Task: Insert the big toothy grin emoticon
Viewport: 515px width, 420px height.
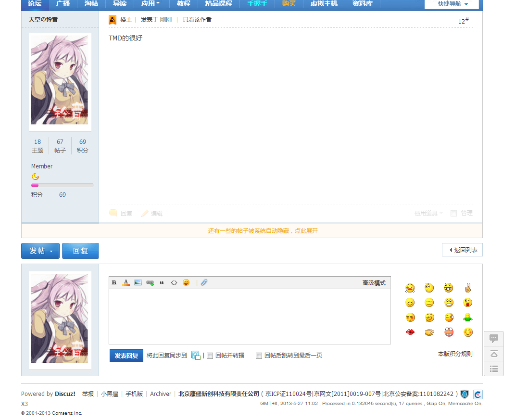Action: [449, 288]
